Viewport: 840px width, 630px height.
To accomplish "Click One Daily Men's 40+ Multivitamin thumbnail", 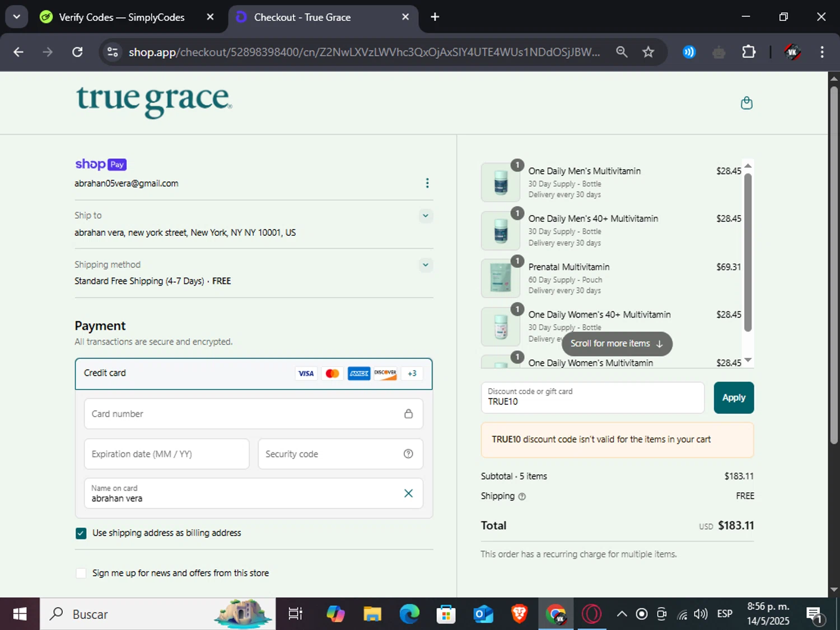I will (x=501, y=231).
